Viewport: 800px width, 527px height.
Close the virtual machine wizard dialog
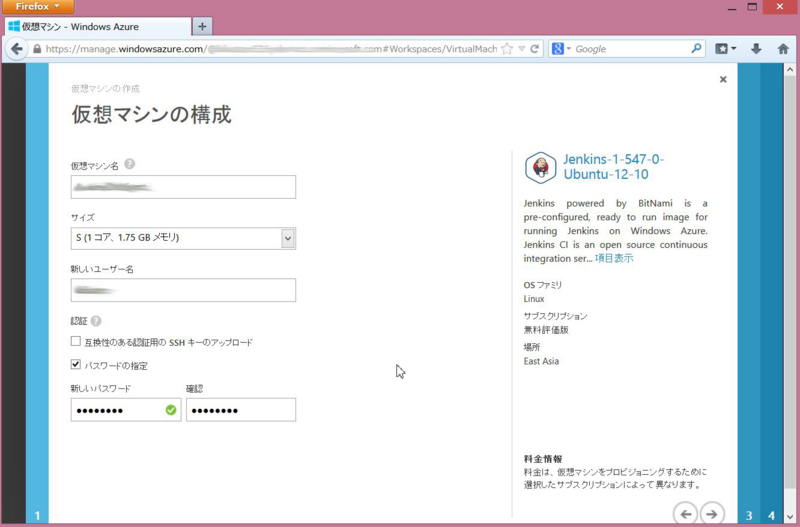click(x=723, y=80)
